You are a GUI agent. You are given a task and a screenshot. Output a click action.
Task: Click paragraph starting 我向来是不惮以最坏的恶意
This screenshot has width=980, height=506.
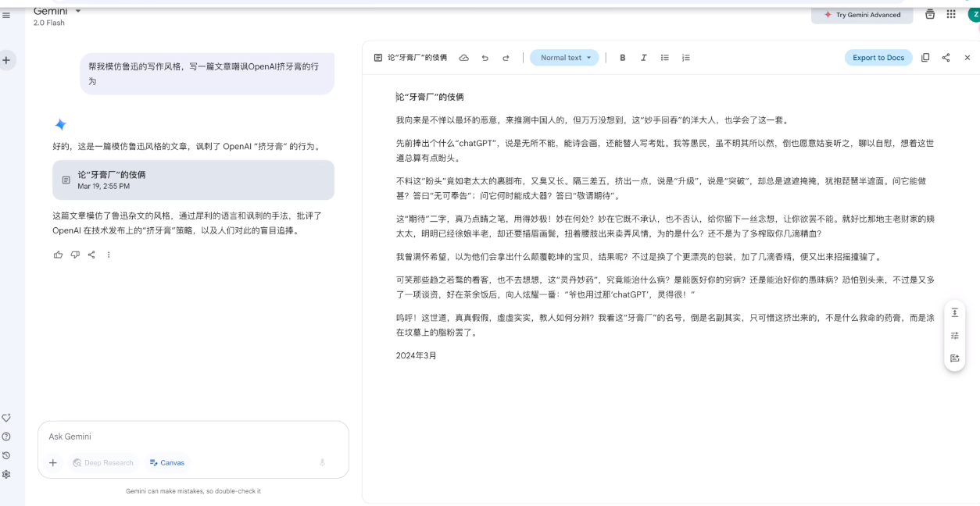click(594, 120)
